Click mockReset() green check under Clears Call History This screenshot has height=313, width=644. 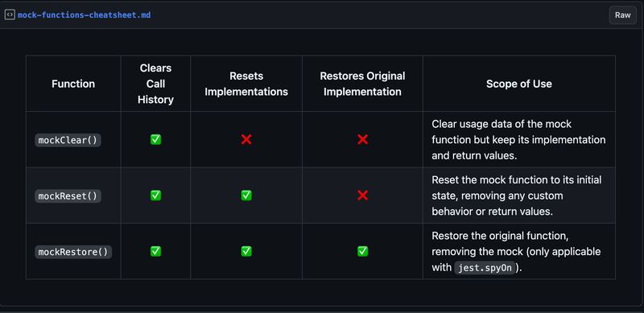point(155,196)
